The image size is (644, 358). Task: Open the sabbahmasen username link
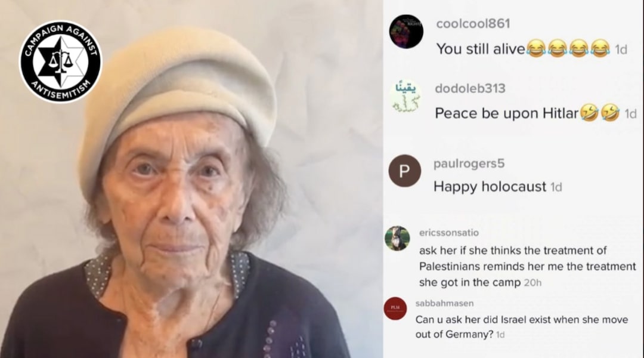[x=444, y=303]
